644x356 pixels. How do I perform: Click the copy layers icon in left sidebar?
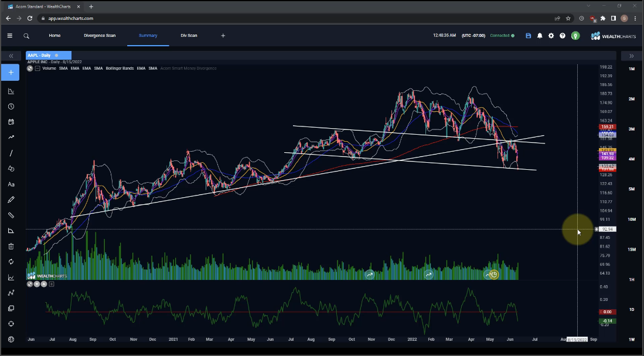11,309
